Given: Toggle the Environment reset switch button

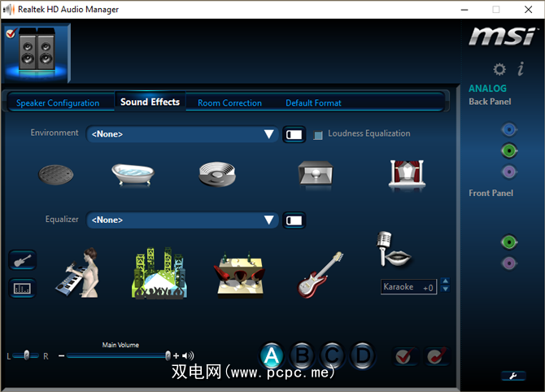Looking at the screenshot, I should pyautogui.click(x=294, y=134).
